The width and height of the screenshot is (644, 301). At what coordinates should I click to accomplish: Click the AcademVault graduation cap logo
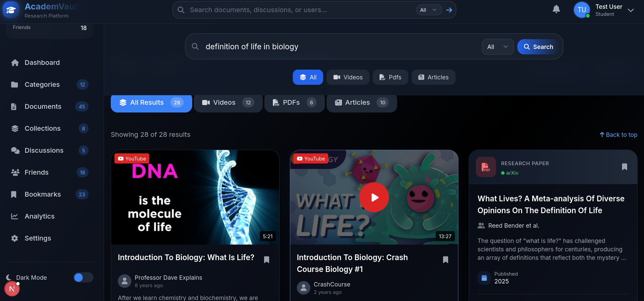pos(11,10)
